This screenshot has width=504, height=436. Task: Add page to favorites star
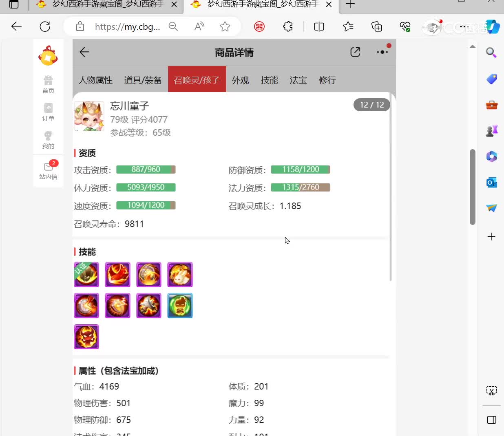tap(225, 26)
